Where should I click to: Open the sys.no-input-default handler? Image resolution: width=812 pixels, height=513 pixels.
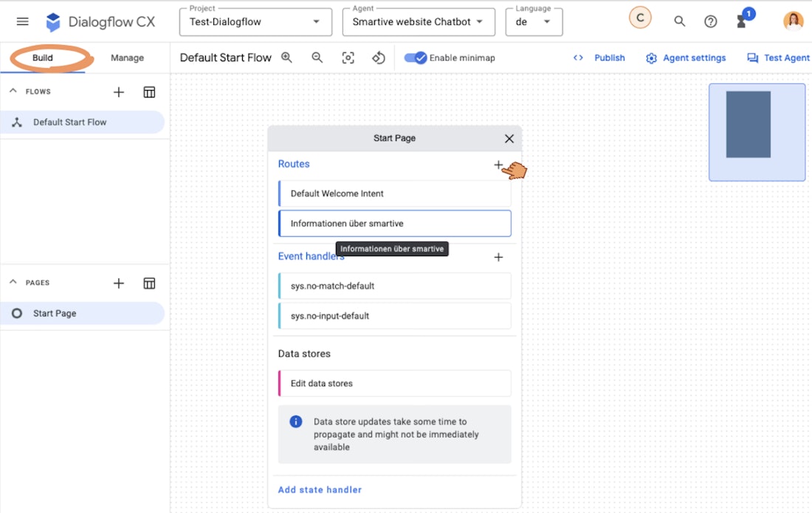(395, 316)
